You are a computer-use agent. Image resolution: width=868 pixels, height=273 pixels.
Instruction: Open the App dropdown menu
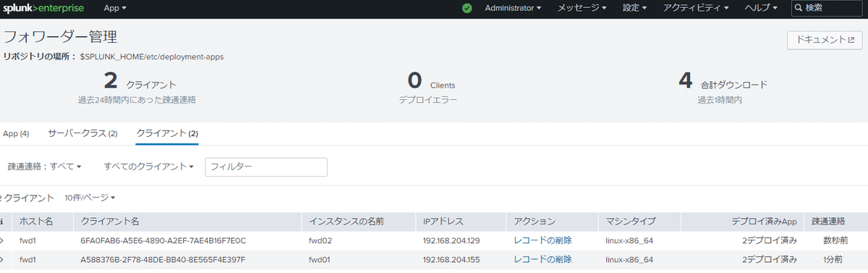(115, 8)
